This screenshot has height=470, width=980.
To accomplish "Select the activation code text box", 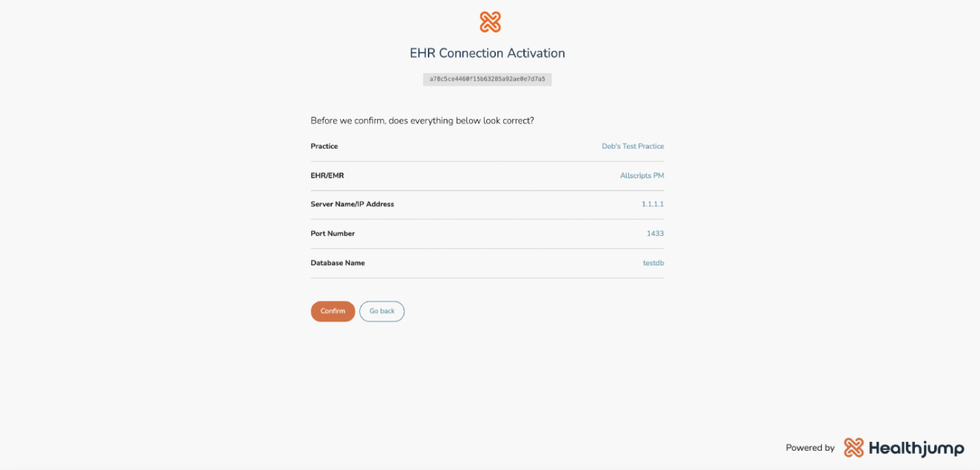I will (x=487, y=79).
